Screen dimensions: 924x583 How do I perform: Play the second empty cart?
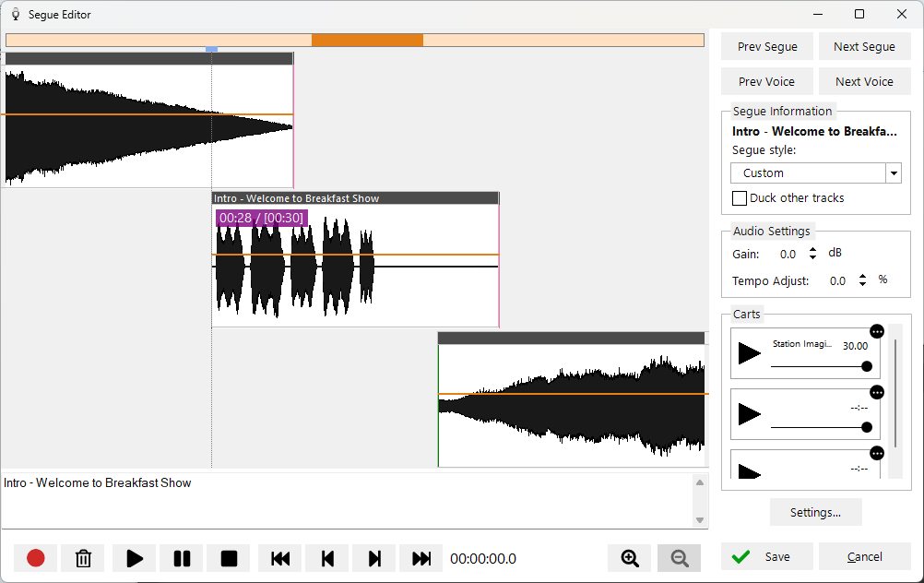pyautogui.click(x=750, y=414)
